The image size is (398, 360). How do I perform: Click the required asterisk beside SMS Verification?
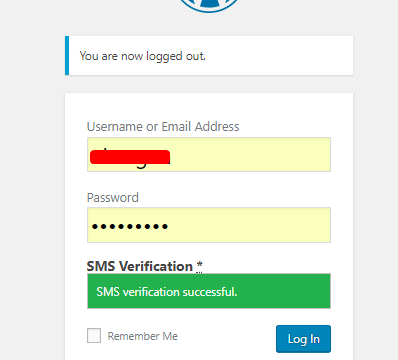click(199, 266)
